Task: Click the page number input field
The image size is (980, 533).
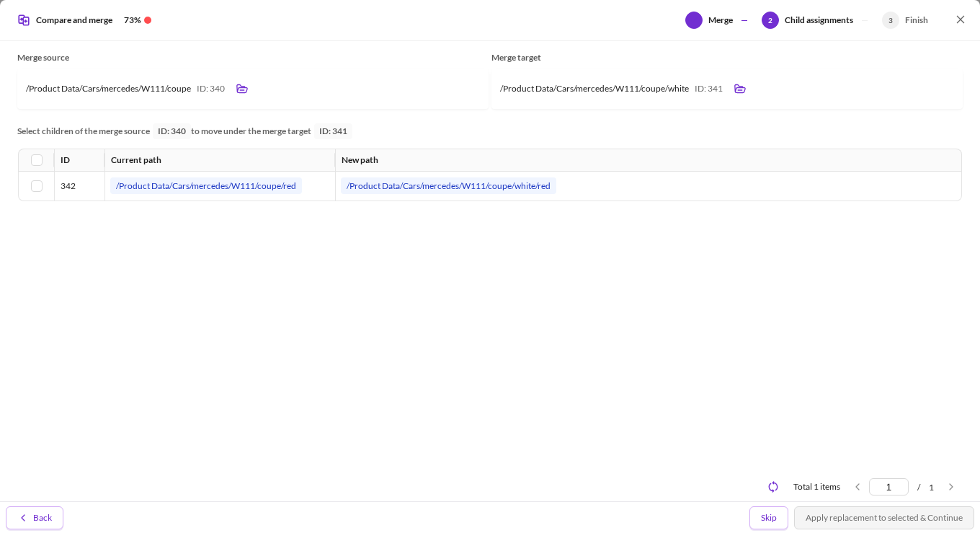Action: [888, 487]
